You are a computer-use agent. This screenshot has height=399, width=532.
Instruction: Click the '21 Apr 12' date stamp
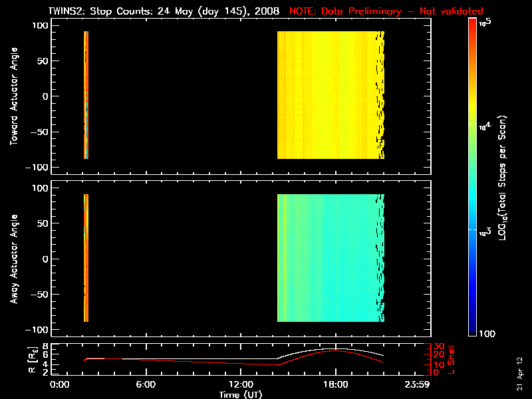pyautogui.click(x=519, y=373)
